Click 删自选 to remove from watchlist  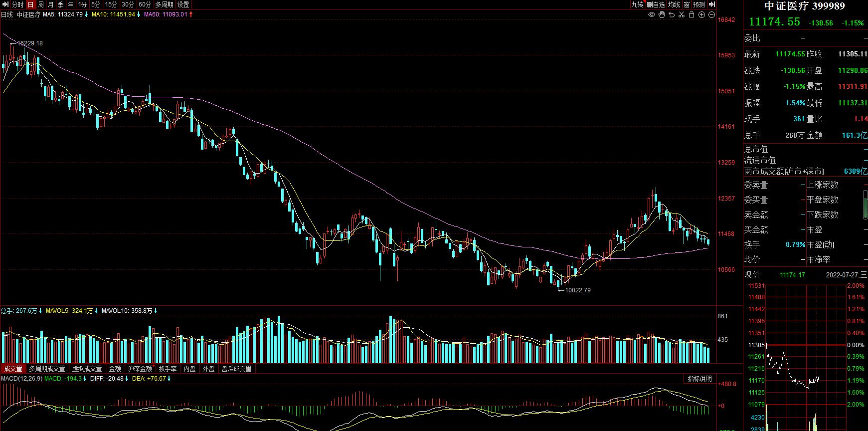(x=656, y=4)
